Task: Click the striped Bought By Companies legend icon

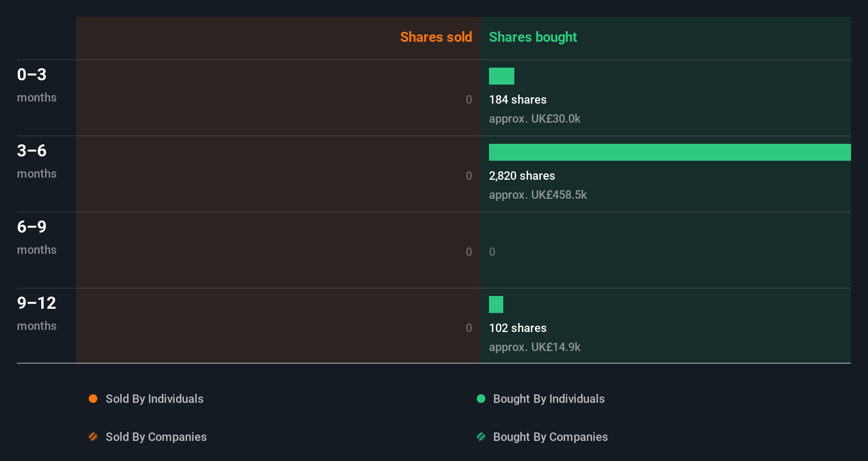Action: (481, 437)
